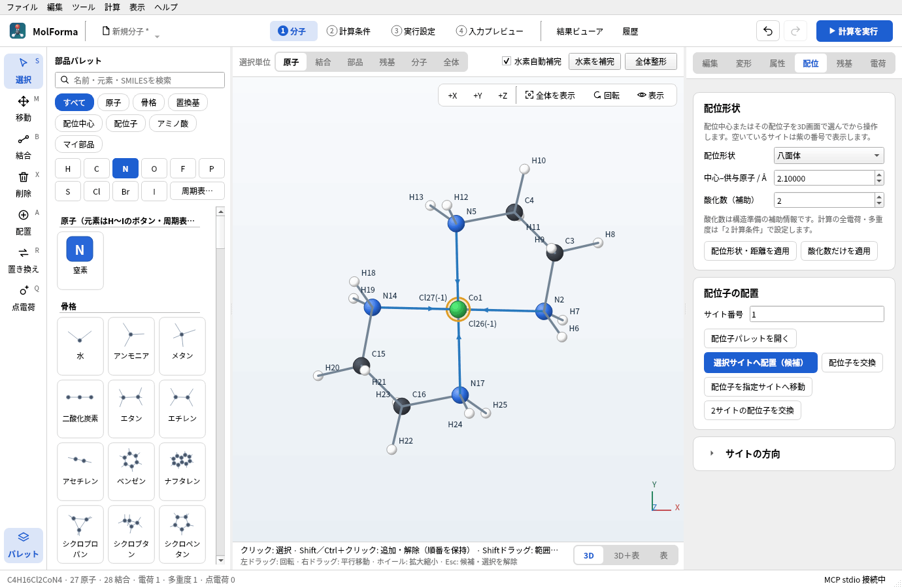Click the 全体を表示 fit view button

click(550, 95)
